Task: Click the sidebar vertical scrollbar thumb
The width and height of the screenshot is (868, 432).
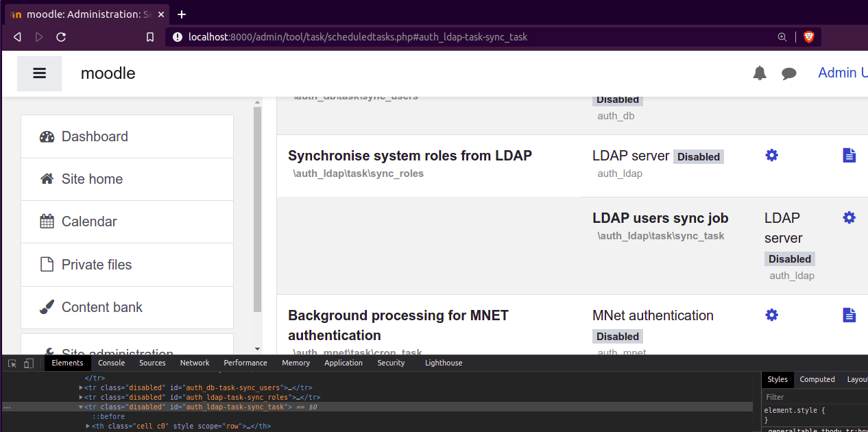Action: pos(257,209)
